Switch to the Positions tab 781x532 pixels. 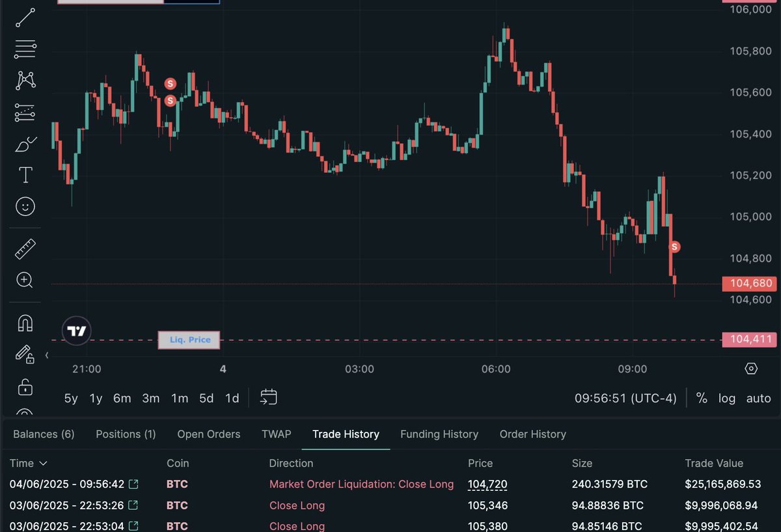(x=126, y=434)
